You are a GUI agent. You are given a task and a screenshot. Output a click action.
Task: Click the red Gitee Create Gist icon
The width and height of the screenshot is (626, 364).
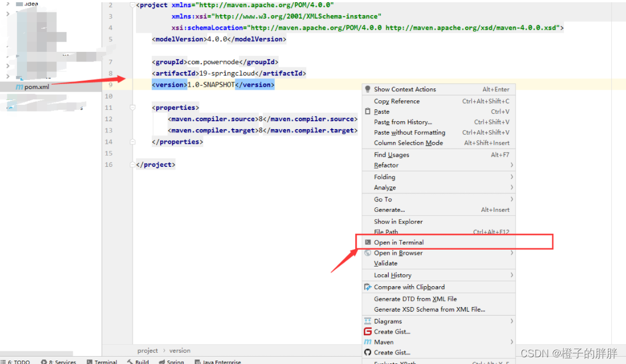(x=368, y=331)
